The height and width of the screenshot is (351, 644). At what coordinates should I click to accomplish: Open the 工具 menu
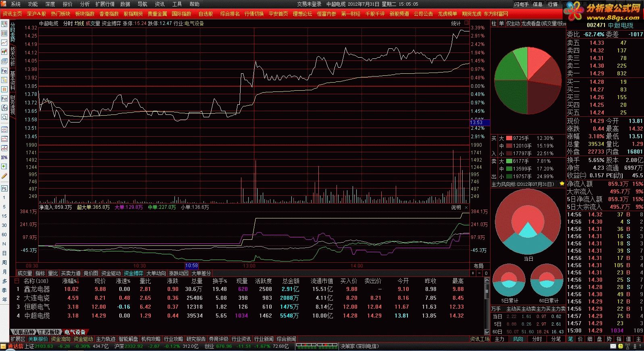pos(177,4)
